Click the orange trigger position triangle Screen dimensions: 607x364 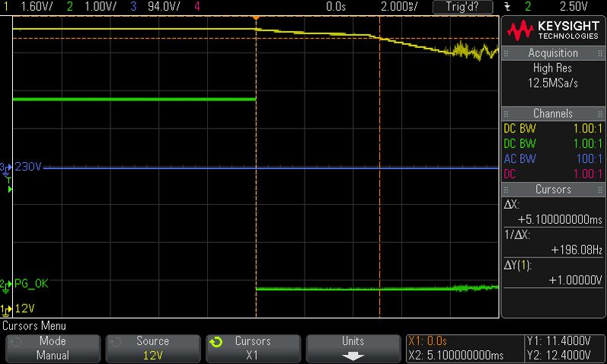point(256,18)
